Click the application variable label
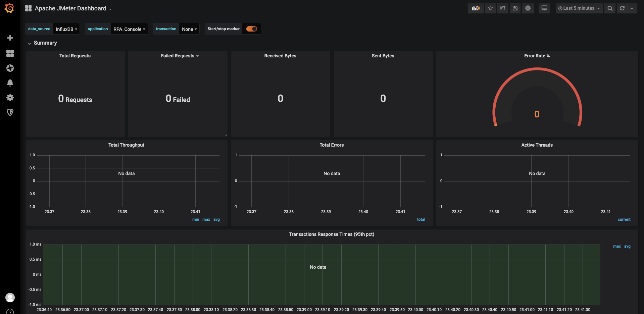Screen dimensions: 644x314 click(98, 29)
